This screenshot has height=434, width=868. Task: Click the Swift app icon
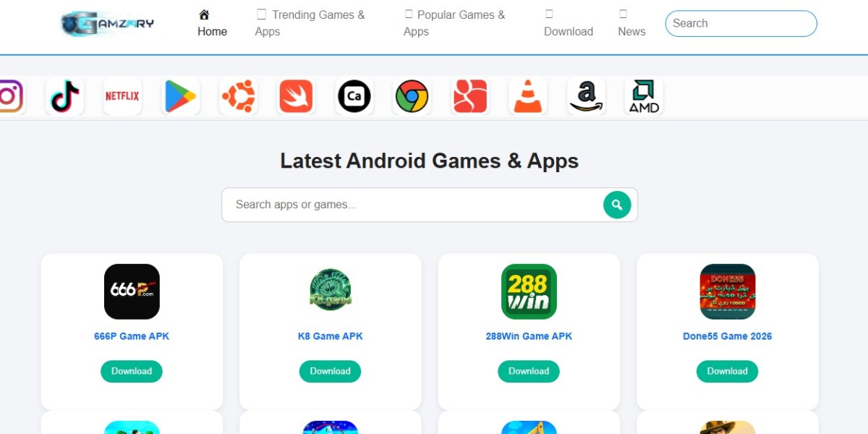pos(296,96)
